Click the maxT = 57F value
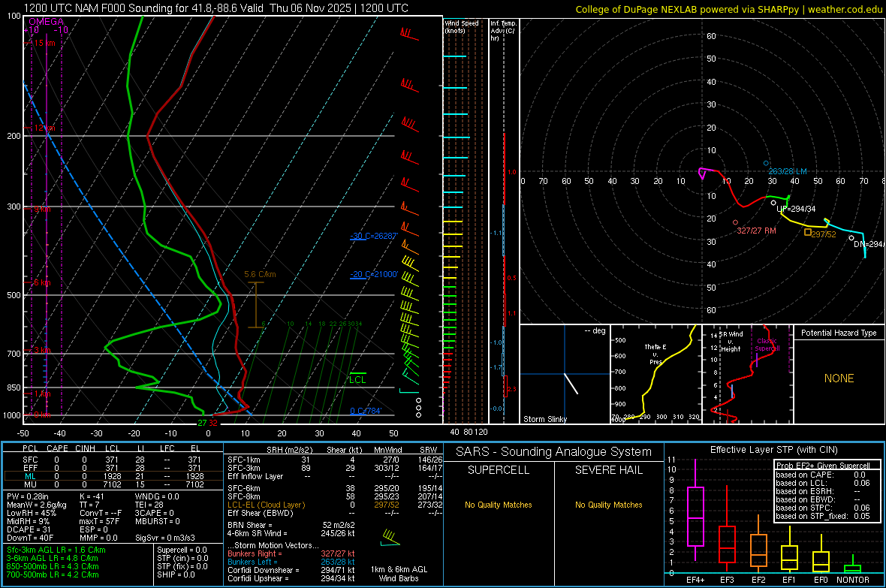The width and height of the screenshot is (886, 588). (99, 521)
